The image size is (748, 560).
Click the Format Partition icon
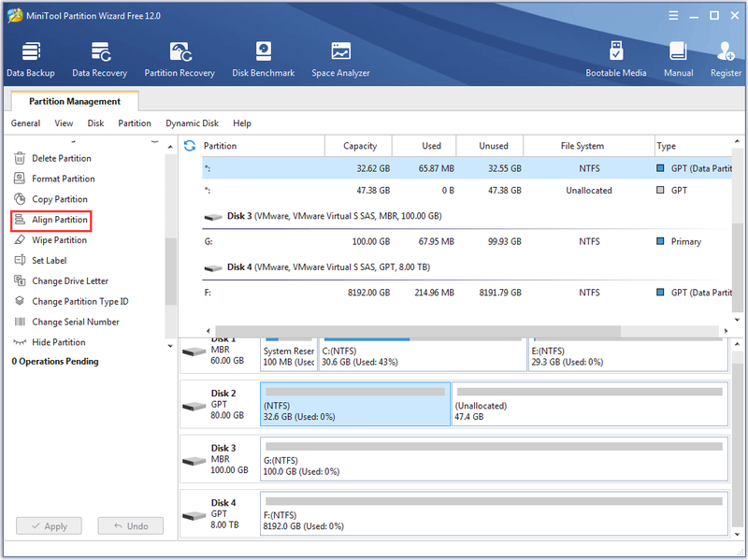pos(20,179)
